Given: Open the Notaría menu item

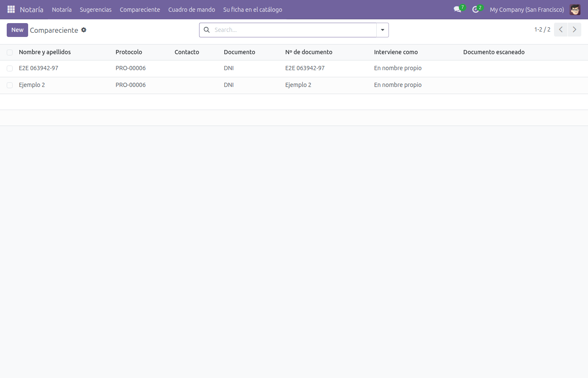Looking at the screenshot, I should (x=62, y=9).
